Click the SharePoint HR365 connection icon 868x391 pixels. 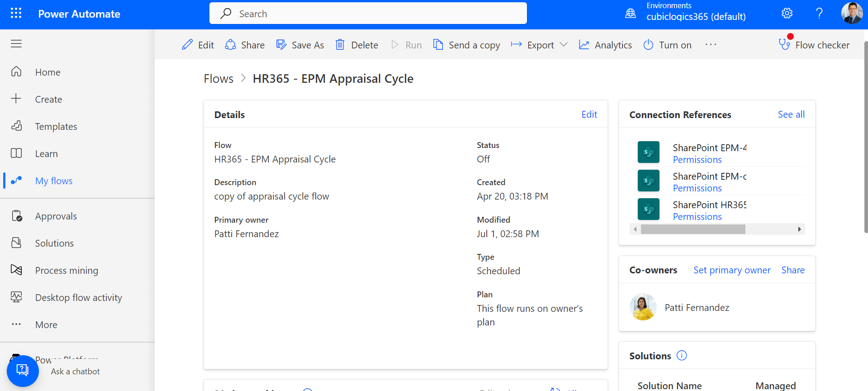tap(648, 209)
